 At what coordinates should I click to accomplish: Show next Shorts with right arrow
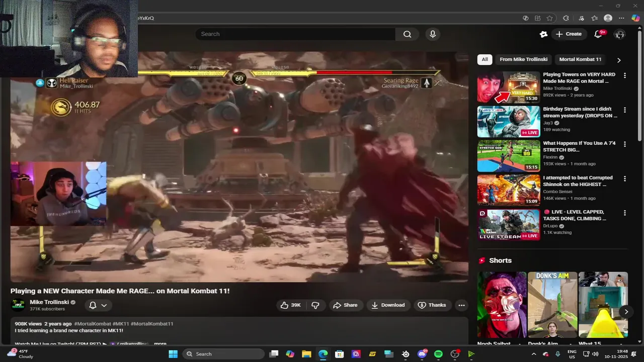tap(626, 312)
